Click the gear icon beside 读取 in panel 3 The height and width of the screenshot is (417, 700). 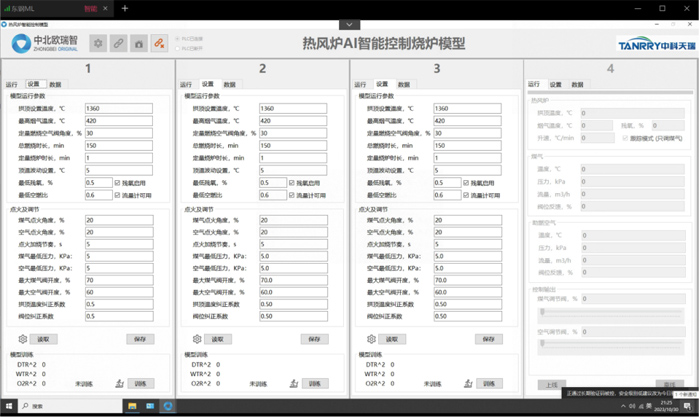(x=370, y=339)
